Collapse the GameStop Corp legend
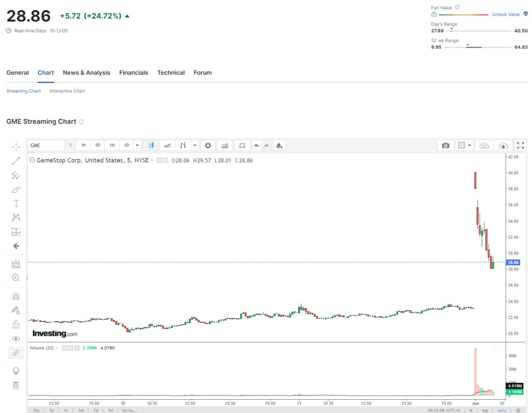Screen dimensions: 532x413 click(32, 160)
